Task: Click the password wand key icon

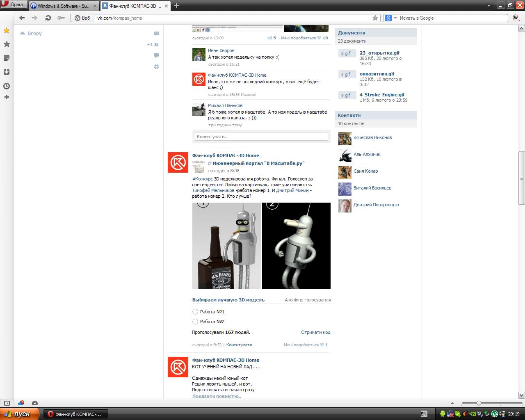Action: tap(61, 18)
